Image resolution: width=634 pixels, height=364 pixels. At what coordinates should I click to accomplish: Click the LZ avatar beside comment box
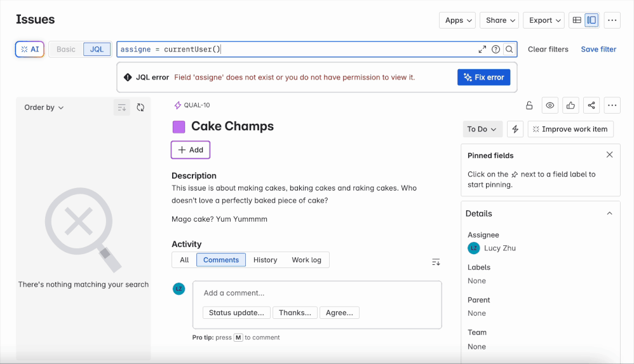[x=179, y=289]
